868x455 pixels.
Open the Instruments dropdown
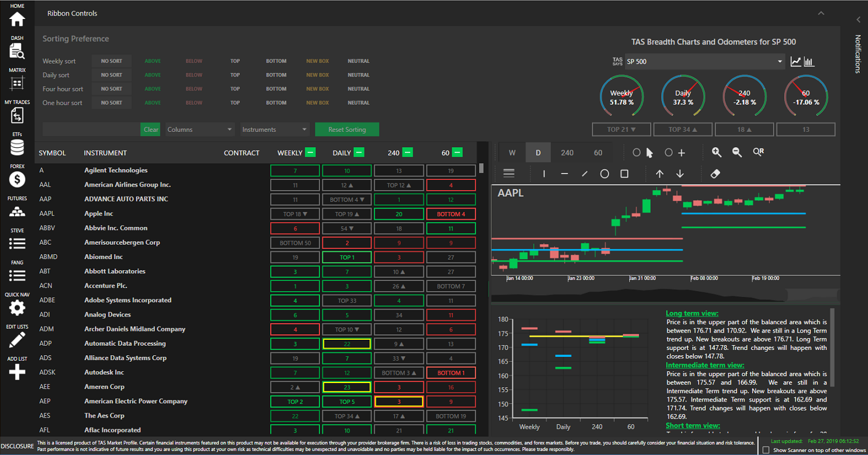(x=275, y=129)
